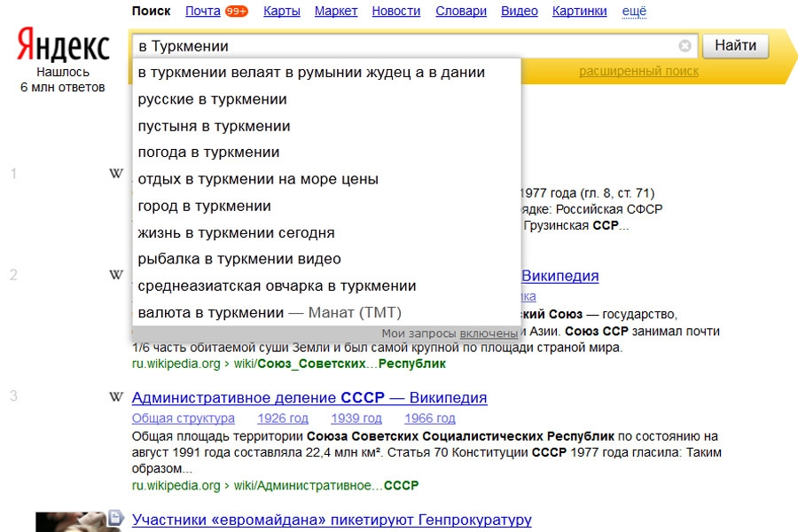Select the suggestion 'погода в туркмении'
The width and height of the screenshot is (798, 532).
point(208,153)
